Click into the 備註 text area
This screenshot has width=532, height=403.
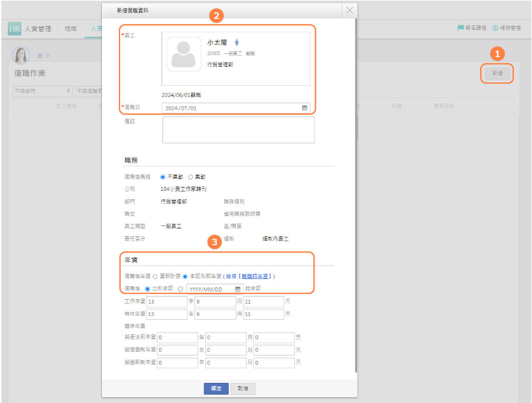tap(238, 130)
